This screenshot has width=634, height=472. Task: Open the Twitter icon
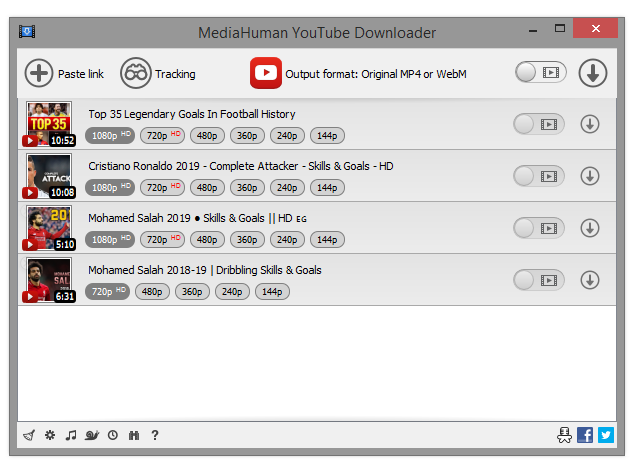coord(606,435)
